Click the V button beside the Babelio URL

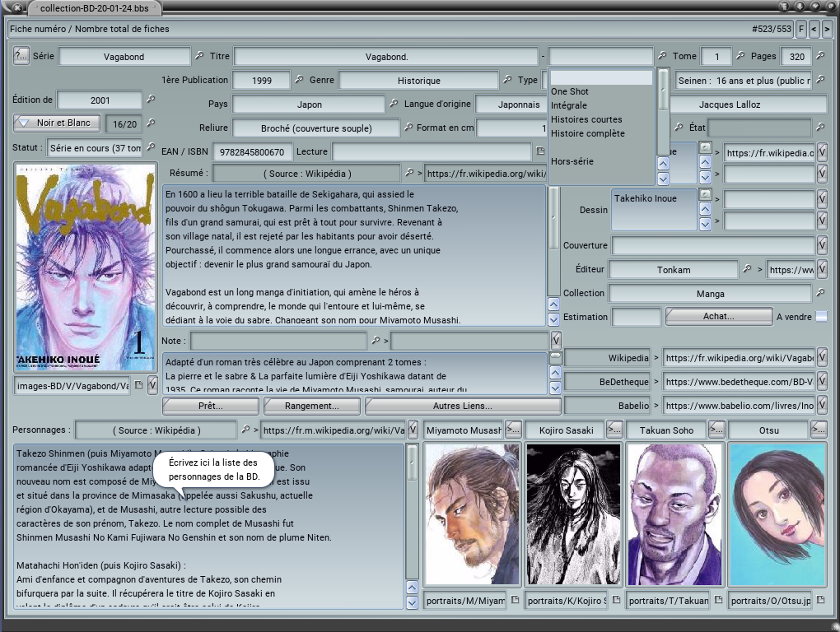click(822, 405)
